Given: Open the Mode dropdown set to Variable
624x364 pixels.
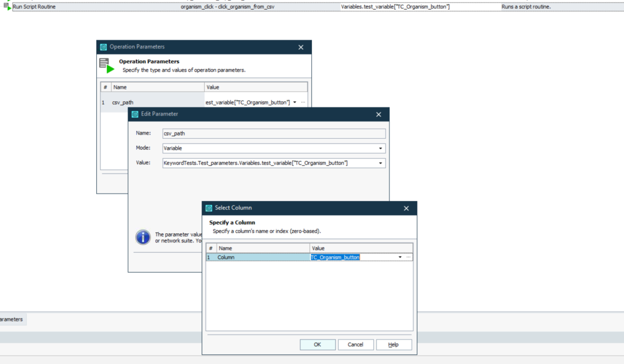Looking at the screenshot, I should (380, 148).
